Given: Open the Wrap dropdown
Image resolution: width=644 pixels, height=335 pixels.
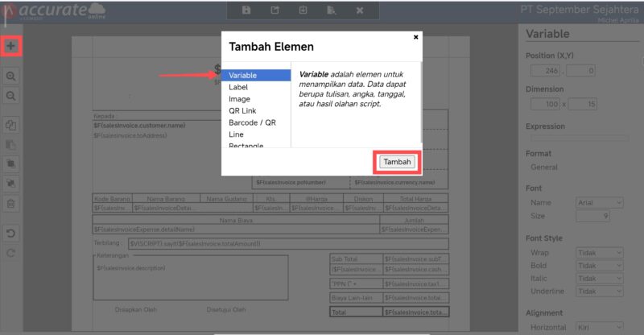Looking at the screenshot, I should (600, 252).
